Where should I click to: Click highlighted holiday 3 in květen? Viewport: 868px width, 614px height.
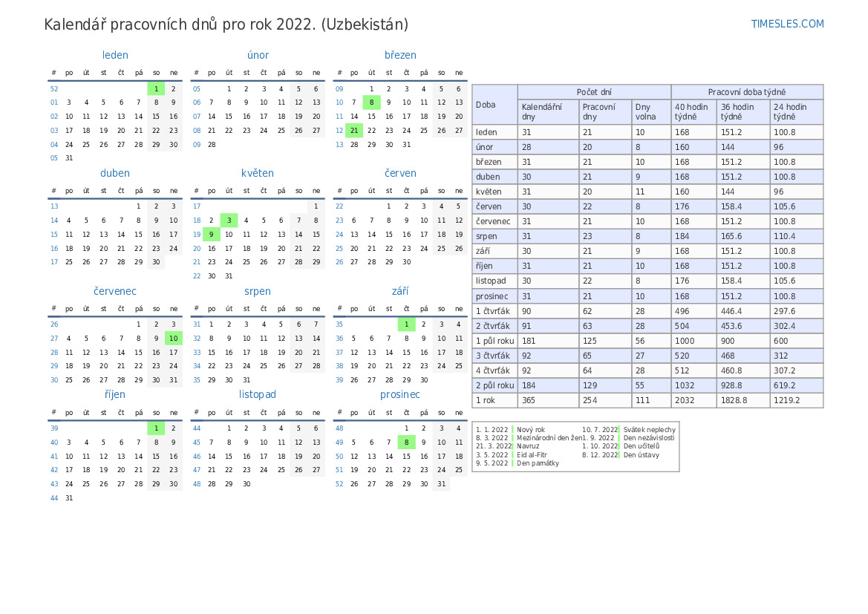click(x=229, y=221)
